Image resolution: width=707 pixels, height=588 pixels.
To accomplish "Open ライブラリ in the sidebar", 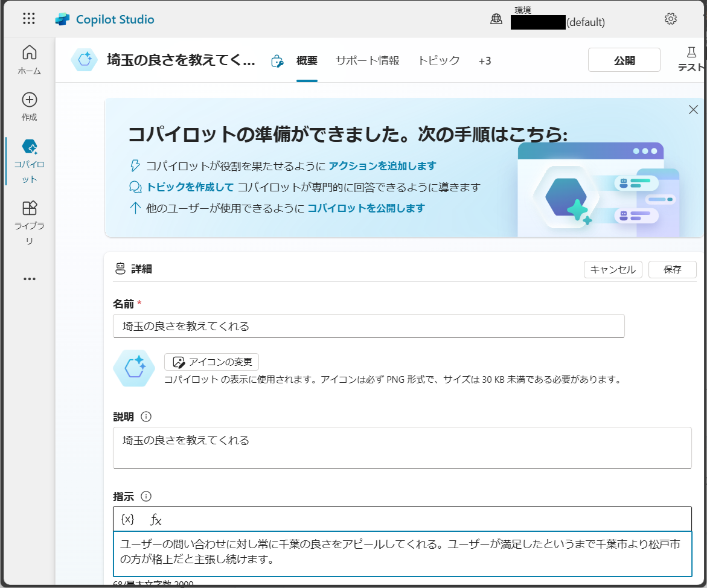I will tap(30, 223).
